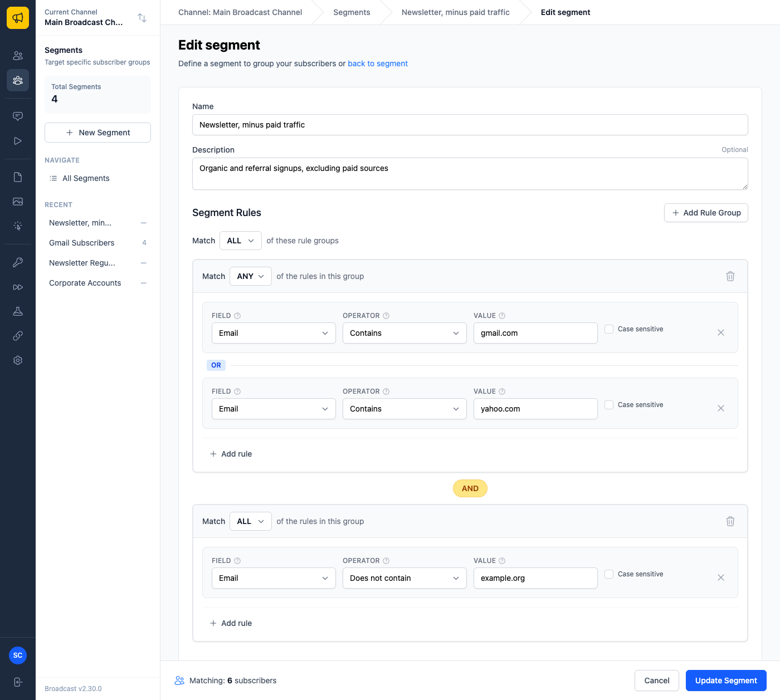Image resolution: width=780 pixels, height=700 pixels.
Task: Enable case sensitive for the gmail.com rule
Action: point(609,329)
